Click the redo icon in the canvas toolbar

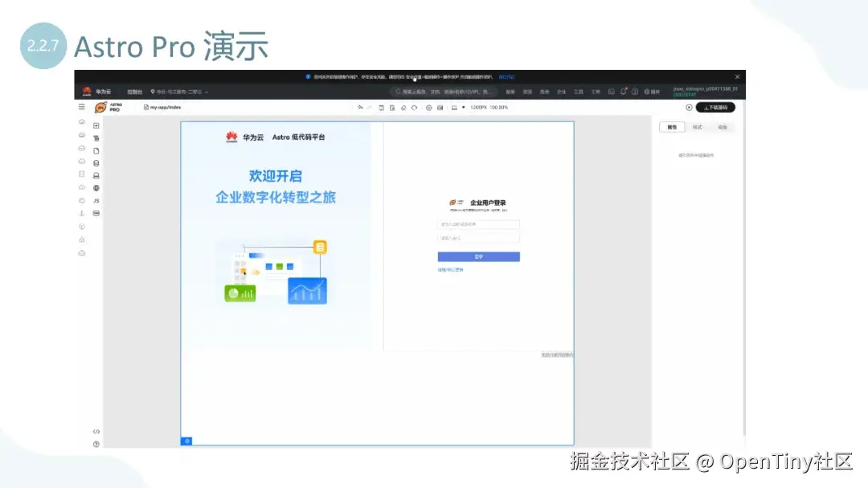point(371,106)
